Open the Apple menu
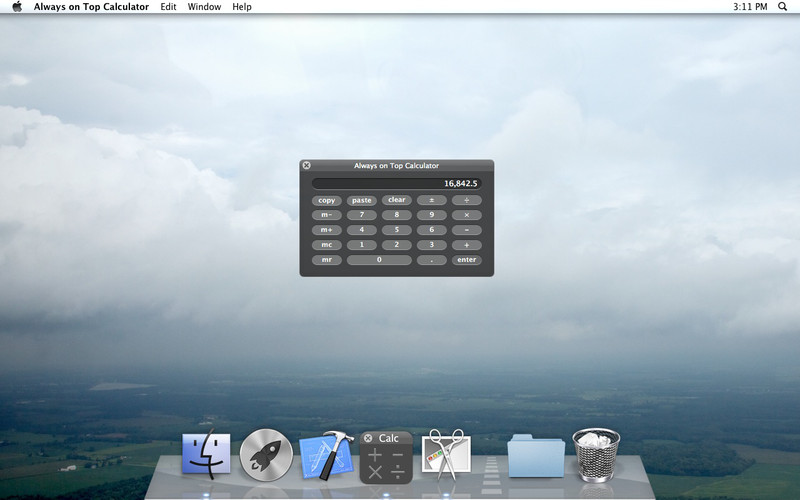The height and width of the screenshot is (500, 800). click(x=17, y=7)
